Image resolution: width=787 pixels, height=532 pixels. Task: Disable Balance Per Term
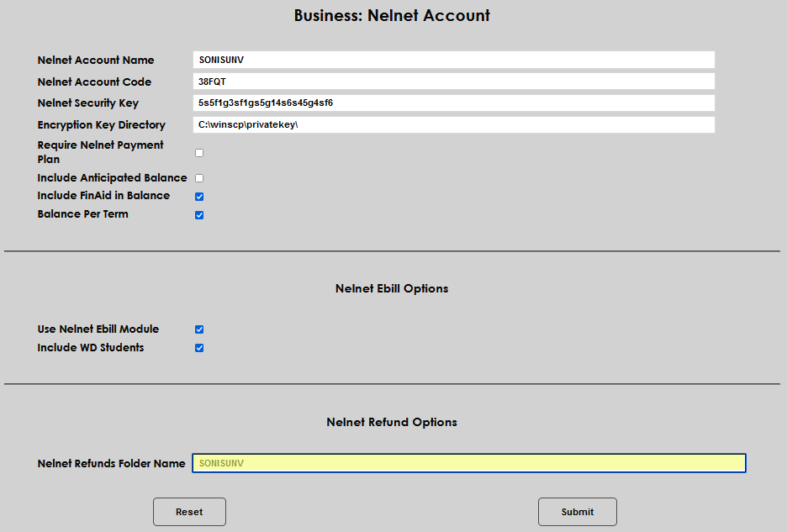tap(198, 214)
